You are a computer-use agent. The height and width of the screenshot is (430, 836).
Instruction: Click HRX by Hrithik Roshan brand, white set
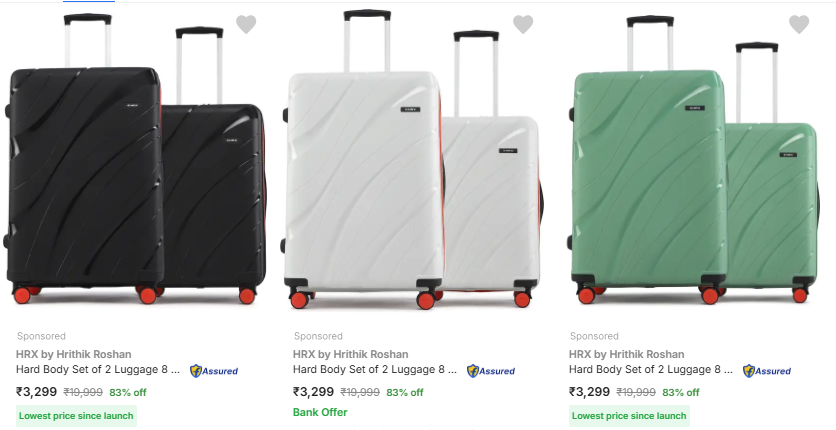(350, 354)
